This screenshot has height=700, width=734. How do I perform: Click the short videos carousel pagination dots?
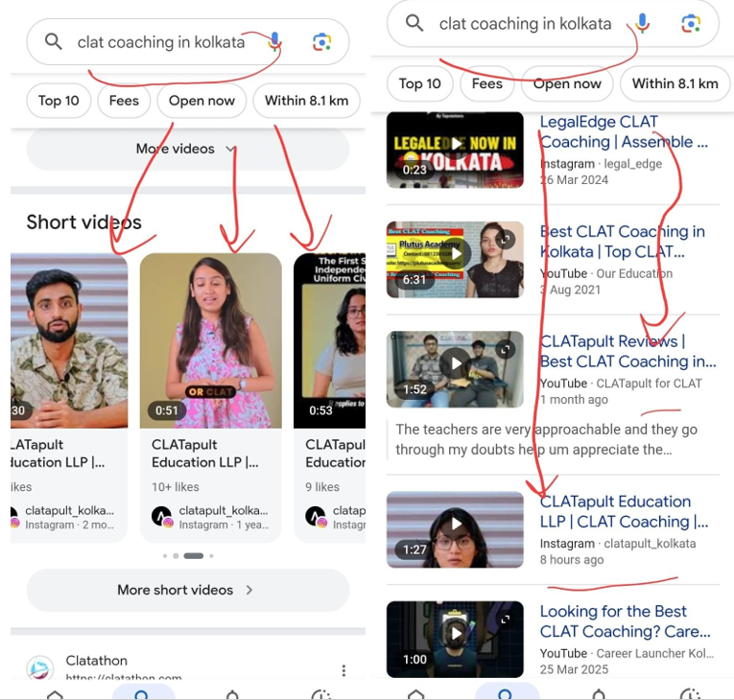tap(188, 555)
